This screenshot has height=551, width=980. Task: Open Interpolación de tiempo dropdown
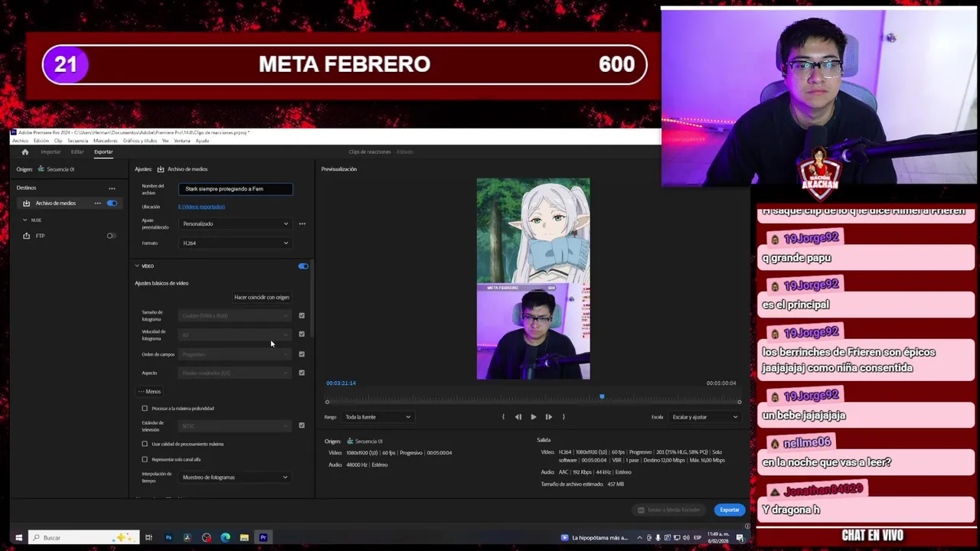[x=235, y=478]
